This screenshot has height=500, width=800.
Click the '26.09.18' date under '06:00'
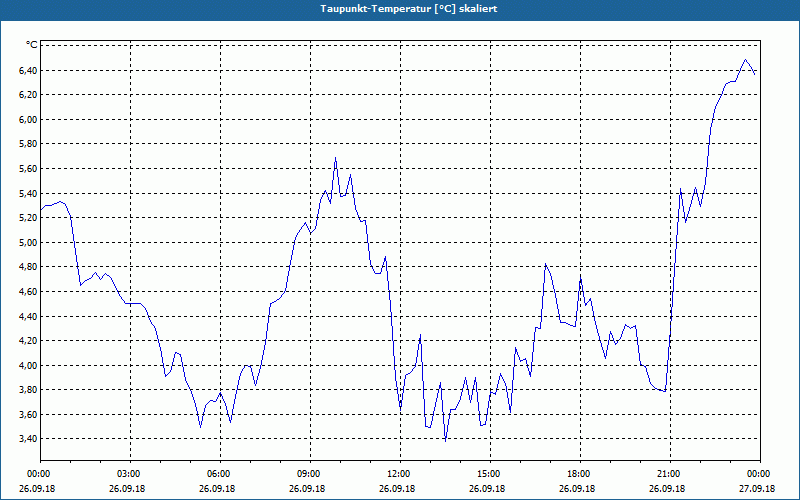coord(217,488)
